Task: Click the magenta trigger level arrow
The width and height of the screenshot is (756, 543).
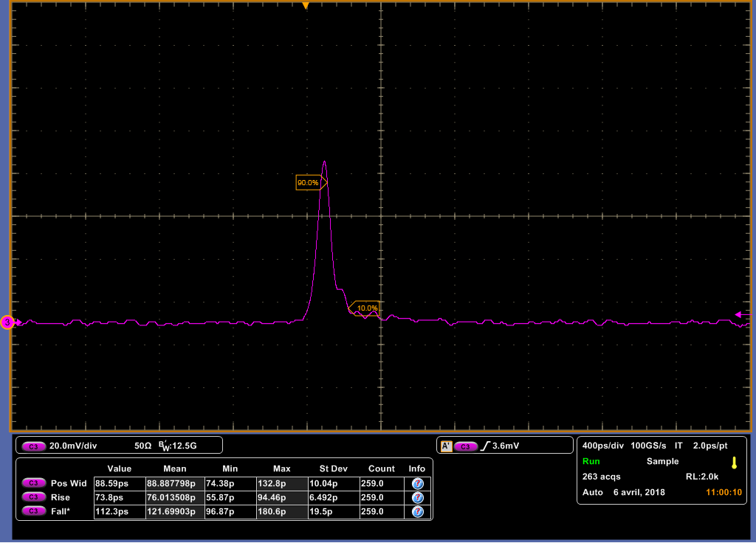Action: pos(743,314)
